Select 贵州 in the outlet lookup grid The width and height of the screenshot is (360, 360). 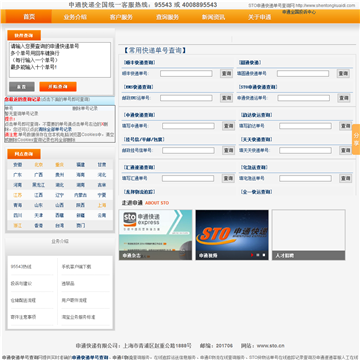(x=60, y=175)
